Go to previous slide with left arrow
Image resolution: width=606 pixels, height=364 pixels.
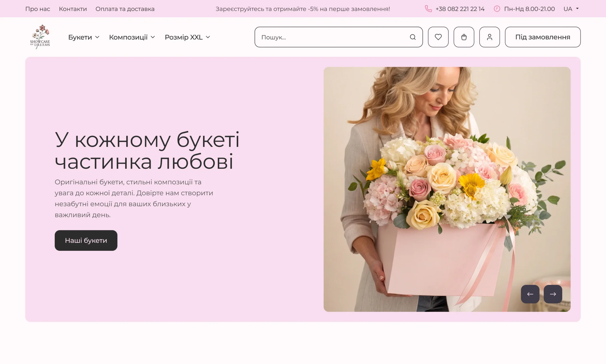tap(530, 294)
